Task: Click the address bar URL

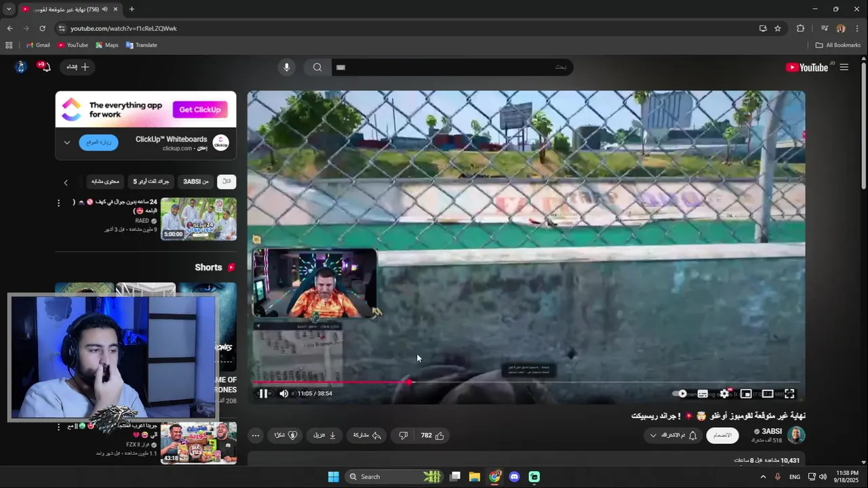Action: 123,28
